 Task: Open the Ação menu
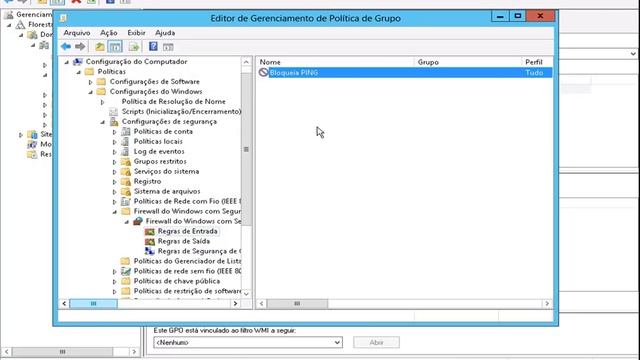click(109, 33)
